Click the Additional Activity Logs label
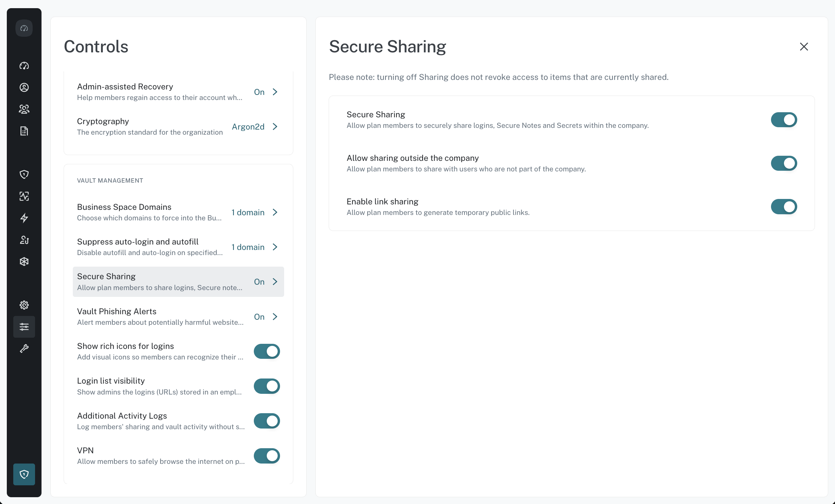 (x=122, y=416)
